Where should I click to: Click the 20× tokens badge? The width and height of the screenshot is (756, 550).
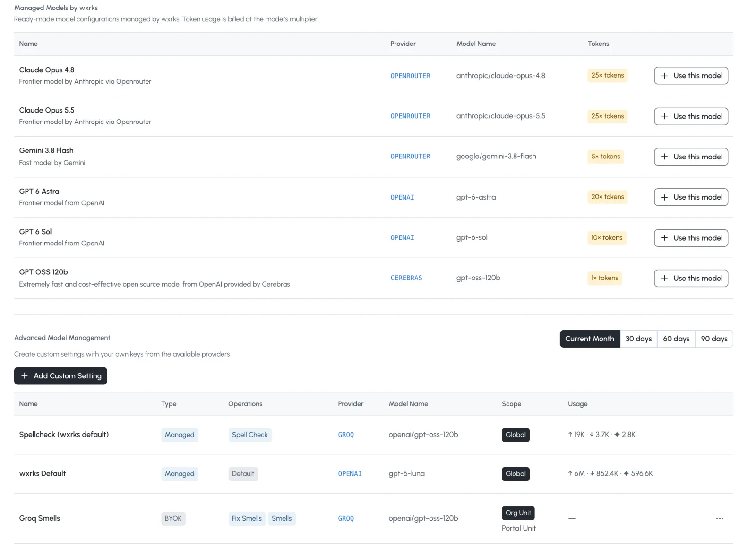[608, 197]
